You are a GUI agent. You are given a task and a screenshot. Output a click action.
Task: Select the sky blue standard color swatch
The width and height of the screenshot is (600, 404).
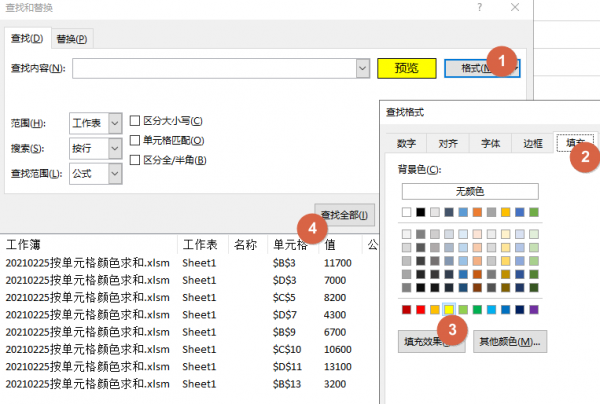click(x=491, y=309)
